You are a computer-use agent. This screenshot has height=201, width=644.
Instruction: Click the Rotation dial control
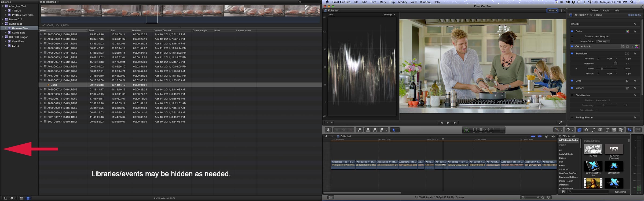coord(616,64)
